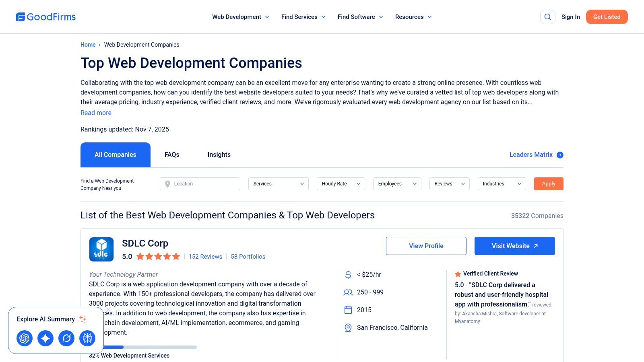Open the Insights tab
The image size is (644, 362).
pos(219,154)
